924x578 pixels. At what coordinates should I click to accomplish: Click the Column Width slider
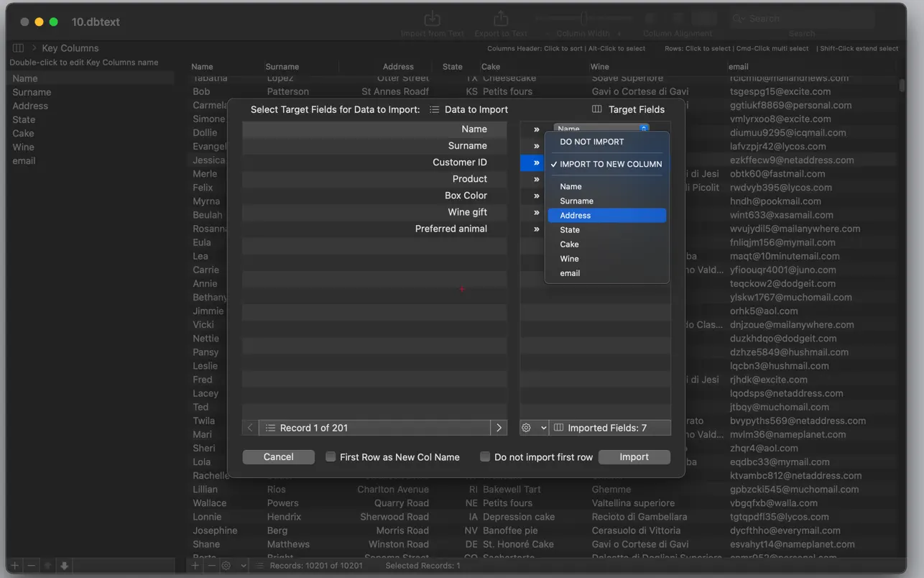(x=583, y=19)
